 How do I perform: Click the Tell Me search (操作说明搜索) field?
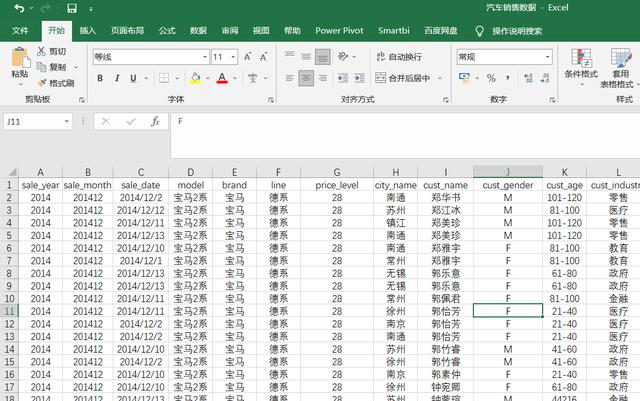[517, 31]
